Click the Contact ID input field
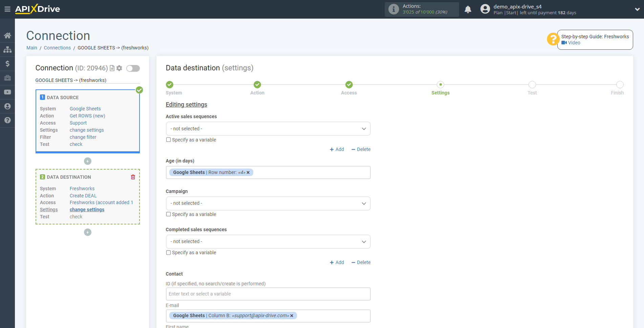The image size is (644, 328). click(268, 294)
